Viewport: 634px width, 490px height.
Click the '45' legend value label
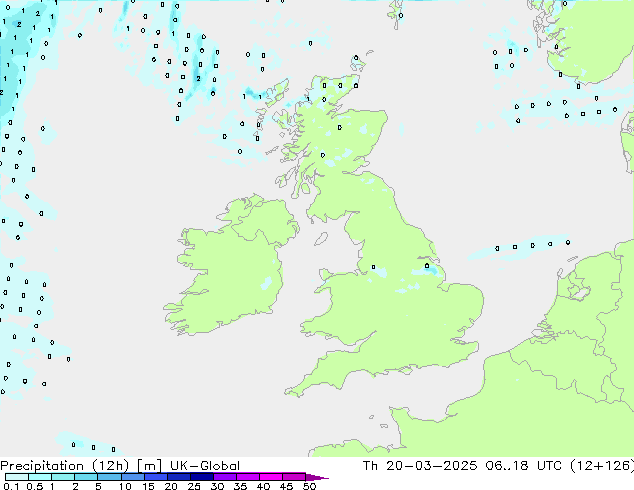click(x=287, y=486)
